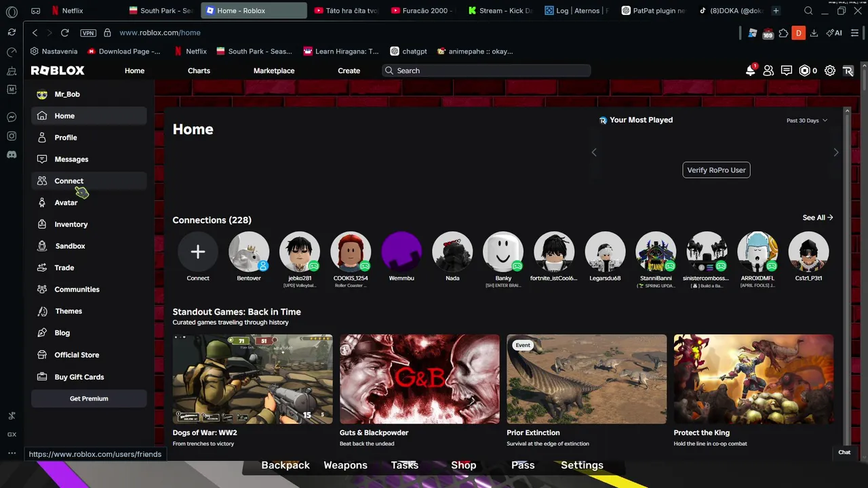The width and height of the screenshot is (868, 488).
Task: Open the messages chat icon in header
Action: pos(787,70)
